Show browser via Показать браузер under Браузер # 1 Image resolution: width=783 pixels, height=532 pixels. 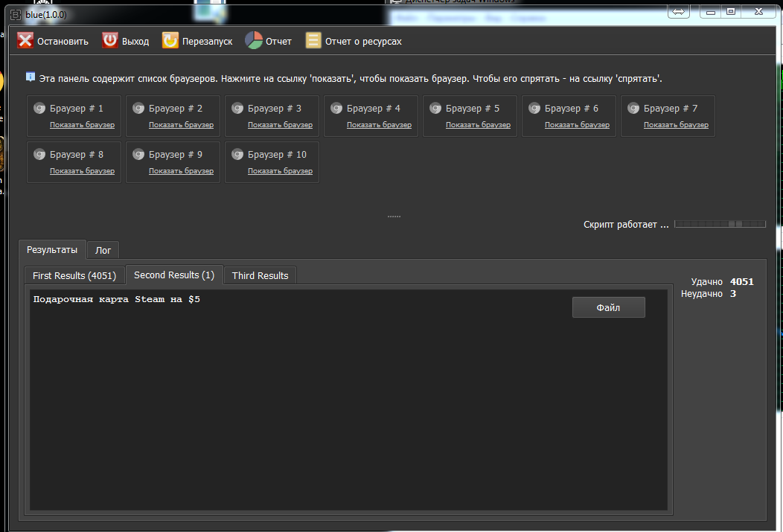pyautogui.click(x=82, y=125)
